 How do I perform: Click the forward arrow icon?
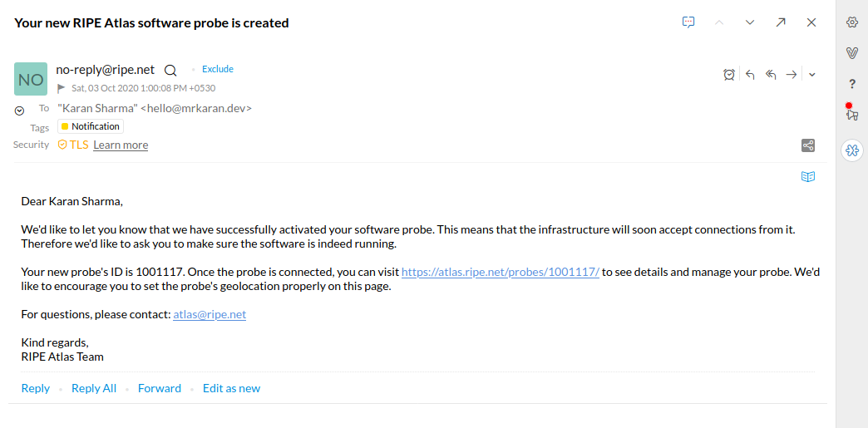[x=792, y=74]
